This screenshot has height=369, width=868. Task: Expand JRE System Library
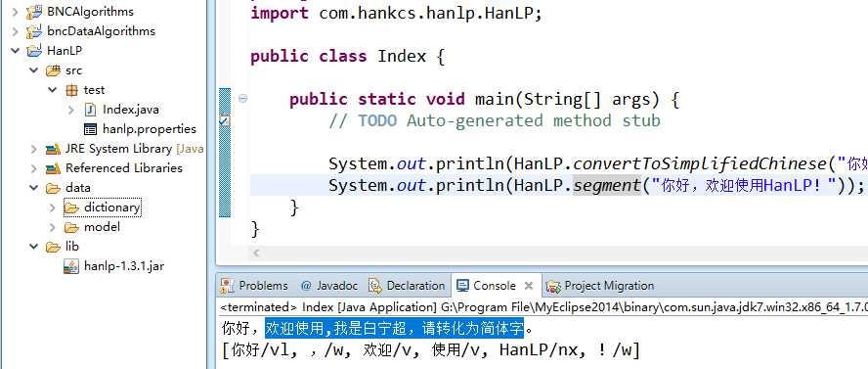[34, 149]
